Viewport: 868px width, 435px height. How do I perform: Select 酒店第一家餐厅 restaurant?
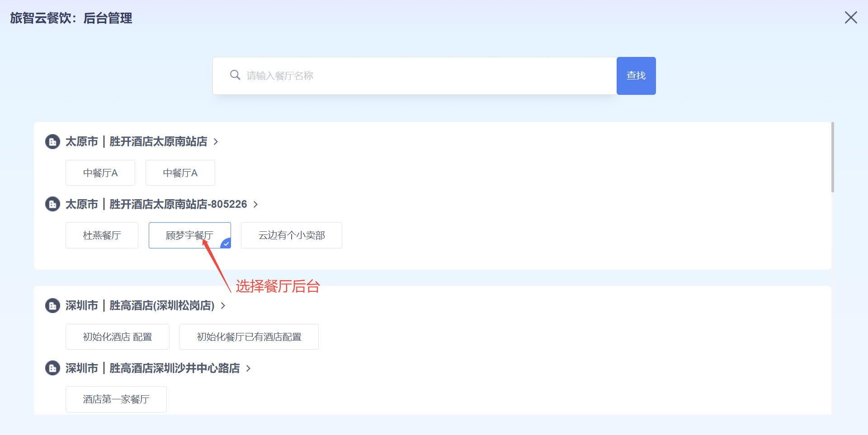[116, 399]
